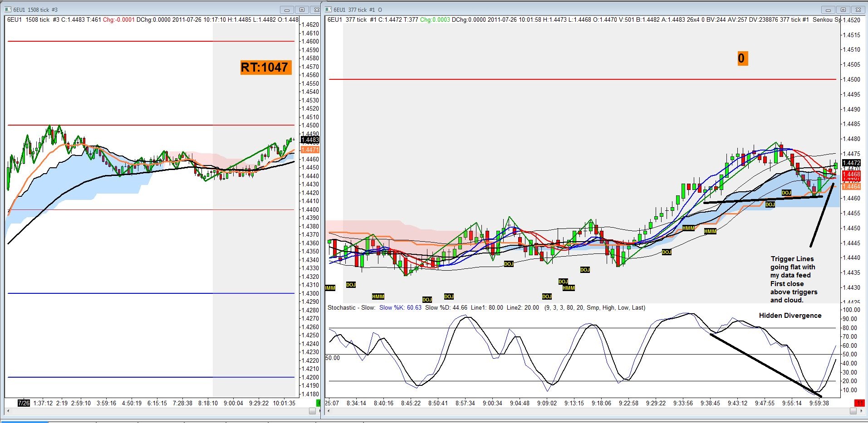This screenshot has width=868, height=423.
Task: Click the black 1.4472 price tag on right chart
Action: [x=851, y=163]
